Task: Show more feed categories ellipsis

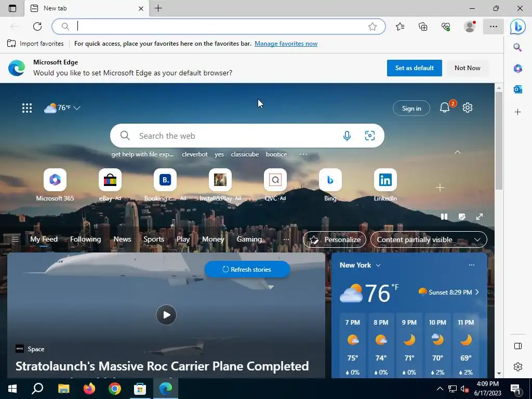Action: [x=286, y=240]
